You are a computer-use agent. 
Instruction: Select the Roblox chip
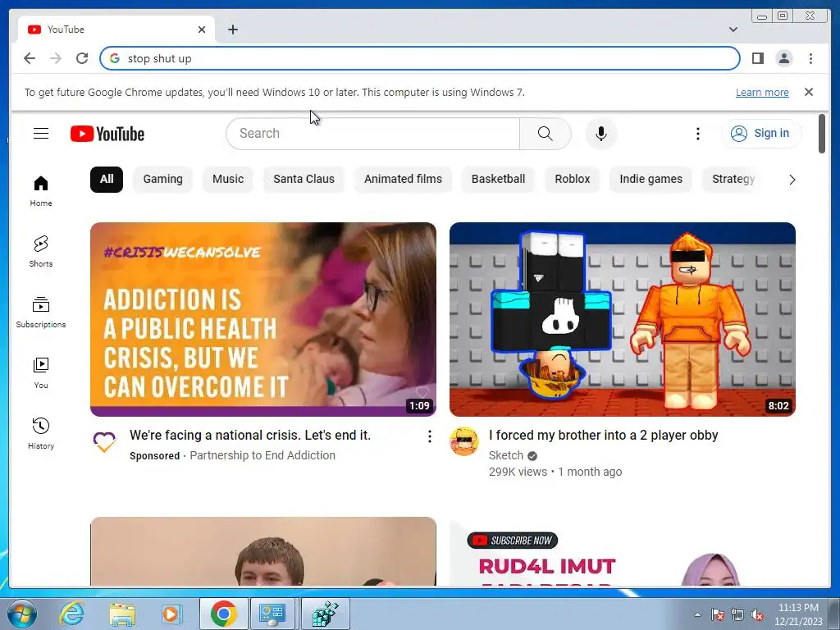pyautogui.click(x=572, y=179)
